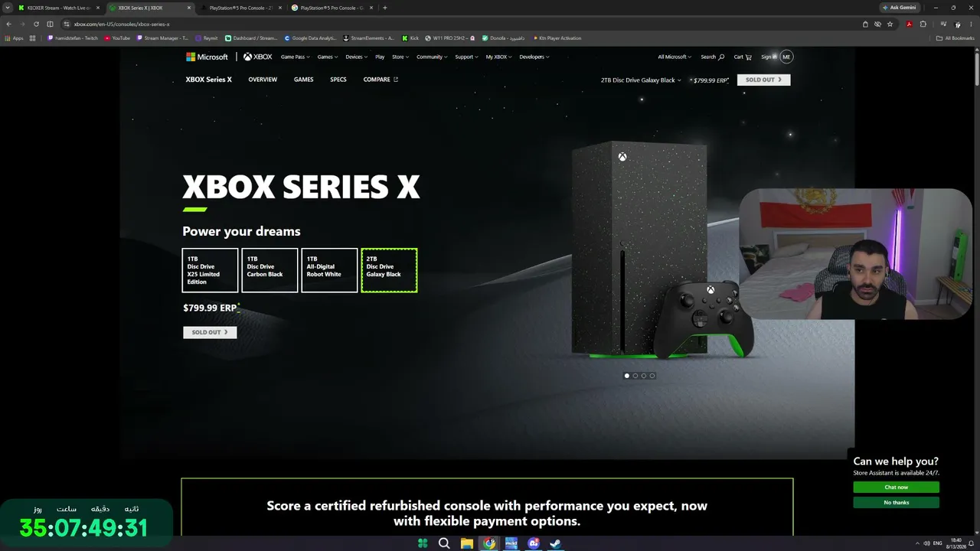Open the YouTube bookmark
The width and height of the screenshot is (980, 551).
coord(117,38)
